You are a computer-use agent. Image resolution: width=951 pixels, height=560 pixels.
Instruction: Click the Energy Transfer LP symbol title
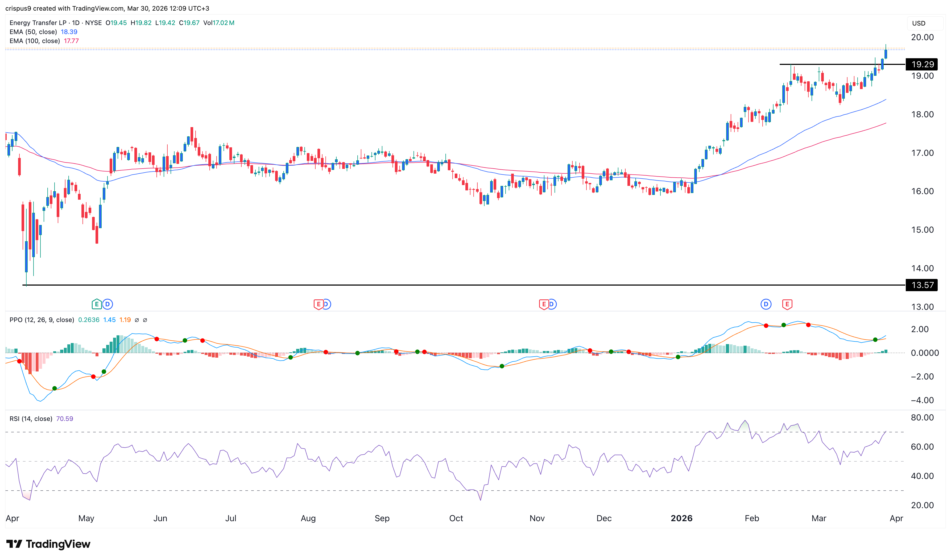38,23
